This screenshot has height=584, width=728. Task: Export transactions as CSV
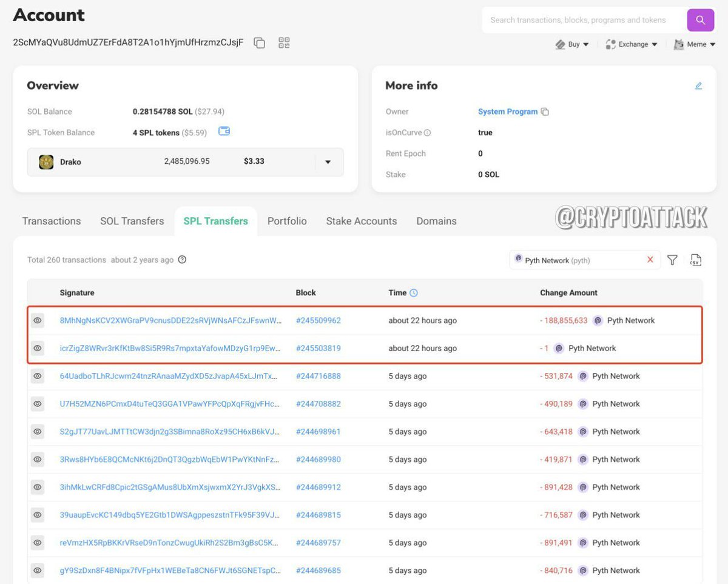click(695, 260)
